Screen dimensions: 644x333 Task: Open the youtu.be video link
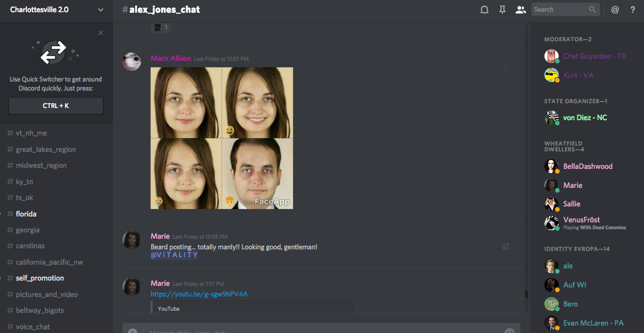click(199, 294)
